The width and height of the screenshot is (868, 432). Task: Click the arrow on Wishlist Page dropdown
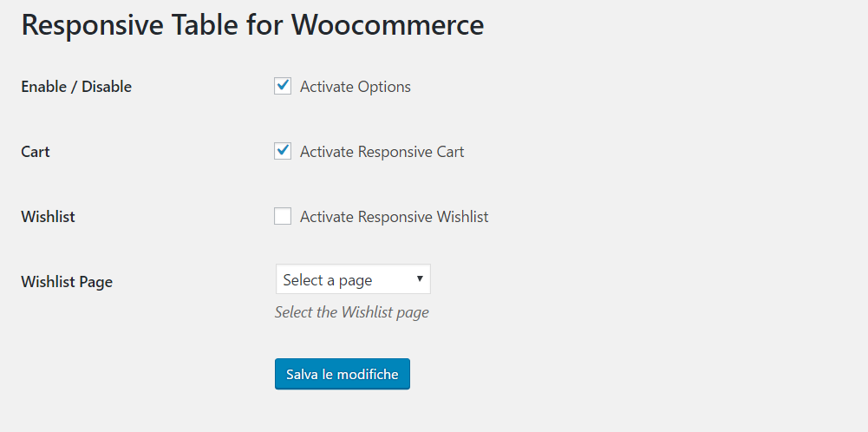pyautogui.click(x=420, y=279)
